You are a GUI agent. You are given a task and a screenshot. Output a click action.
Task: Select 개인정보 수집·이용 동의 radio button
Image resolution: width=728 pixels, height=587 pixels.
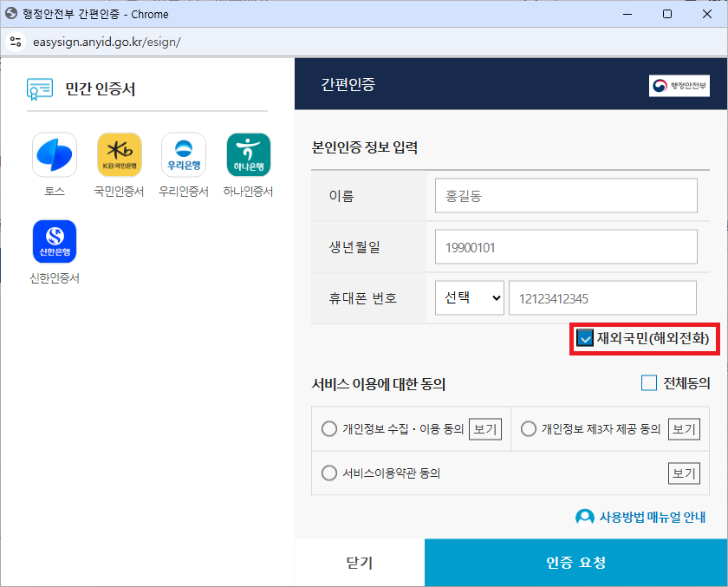pos(329,428)
